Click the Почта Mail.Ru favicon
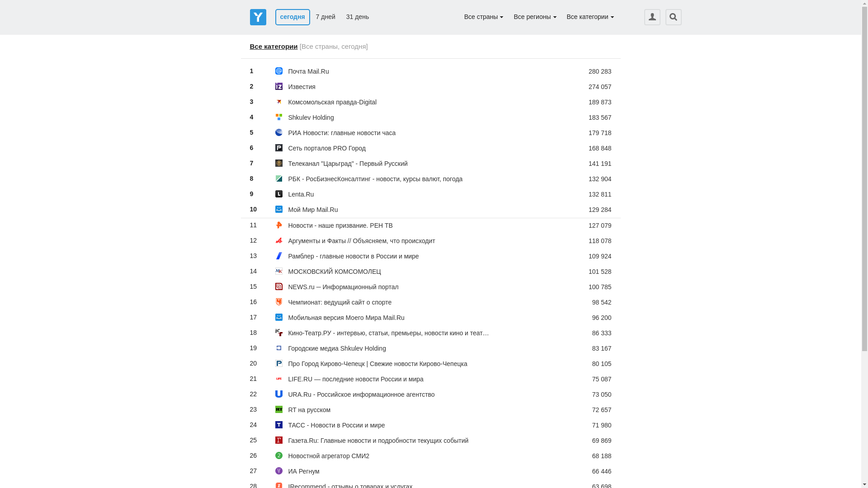This screenshot has height=488, width=868. pos(279,71)
